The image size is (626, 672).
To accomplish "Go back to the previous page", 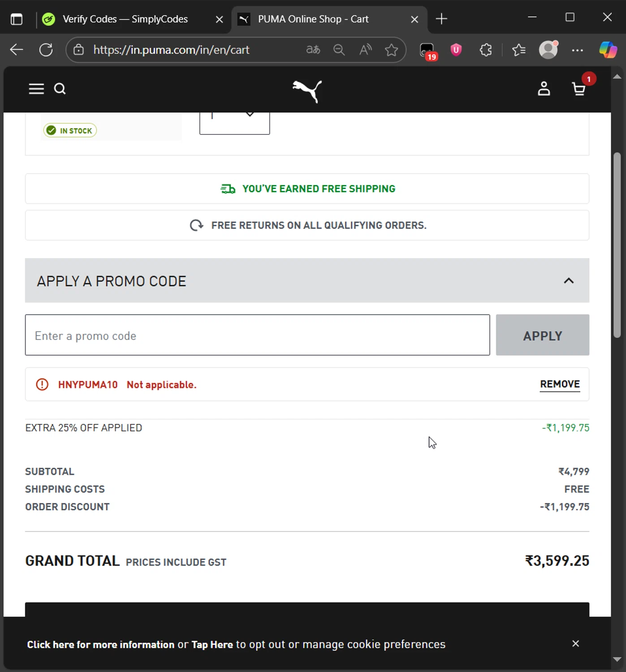I will (x=17, y=50).
